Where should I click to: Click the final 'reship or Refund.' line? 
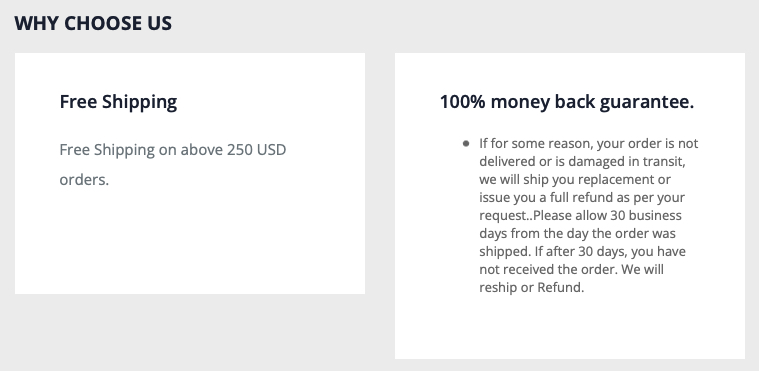coord(532,288)
